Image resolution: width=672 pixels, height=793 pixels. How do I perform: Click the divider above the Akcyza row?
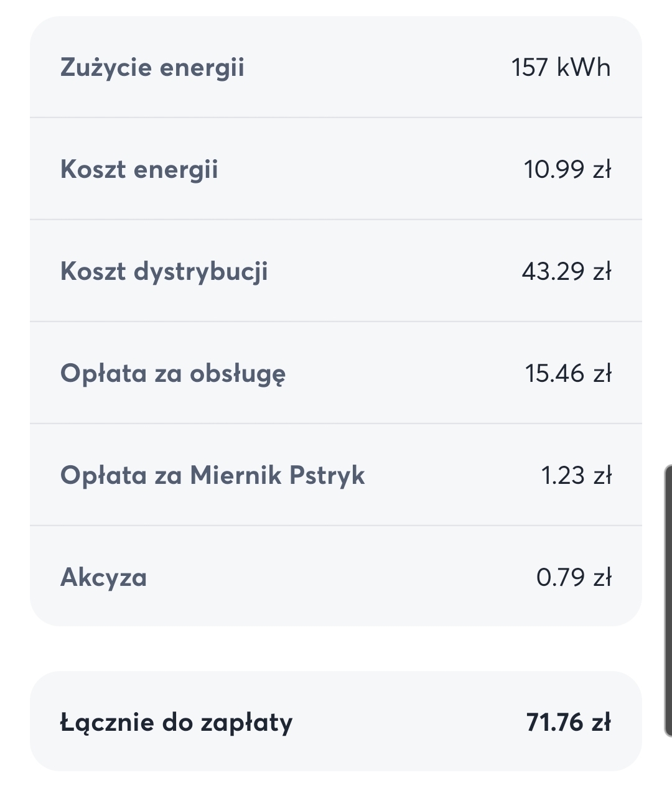[336, 526]
